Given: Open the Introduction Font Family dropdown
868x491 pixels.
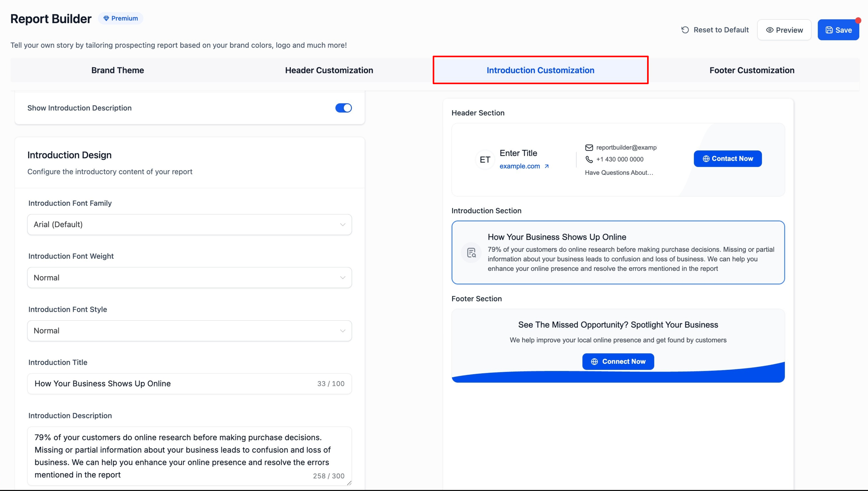Looking at the screenshot, I should 189,225.
